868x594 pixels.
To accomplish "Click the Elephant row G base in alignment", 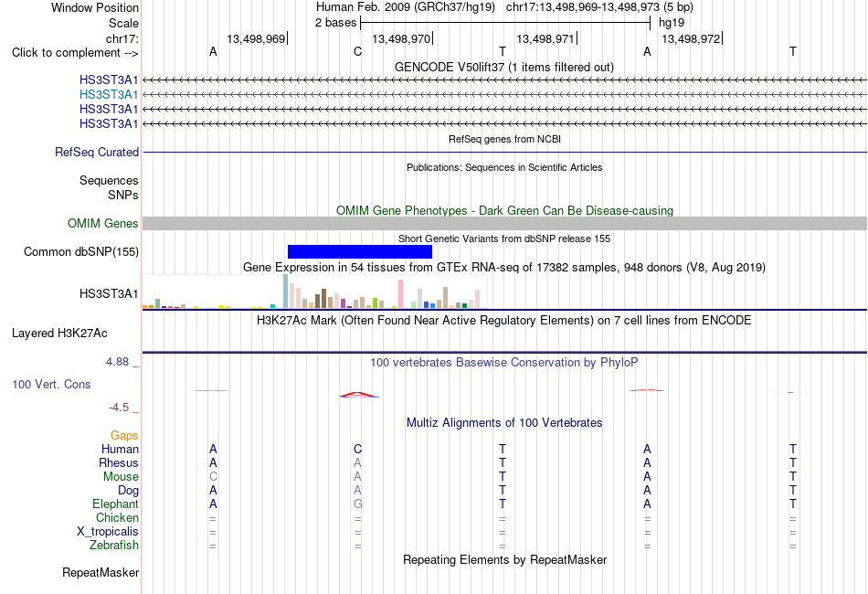I will [357, 504].
